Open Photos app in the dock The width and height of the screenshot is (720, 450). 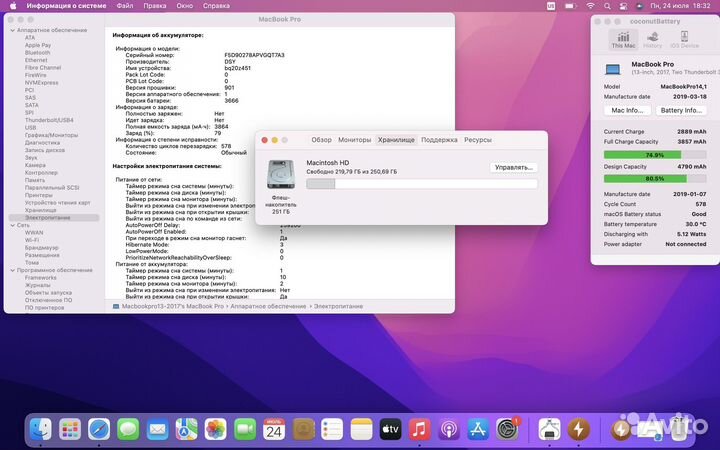coord(216,429)
